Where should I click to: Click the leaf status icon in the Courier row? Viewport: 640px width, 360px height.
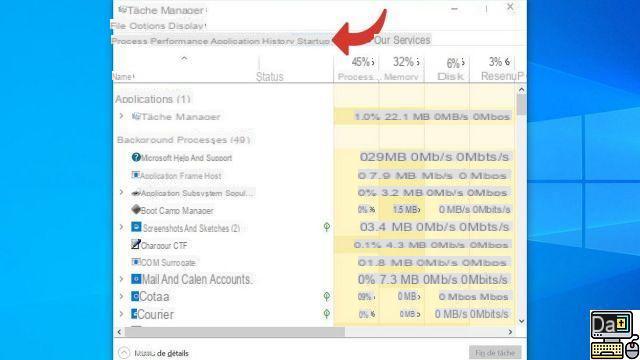point(327,313)
